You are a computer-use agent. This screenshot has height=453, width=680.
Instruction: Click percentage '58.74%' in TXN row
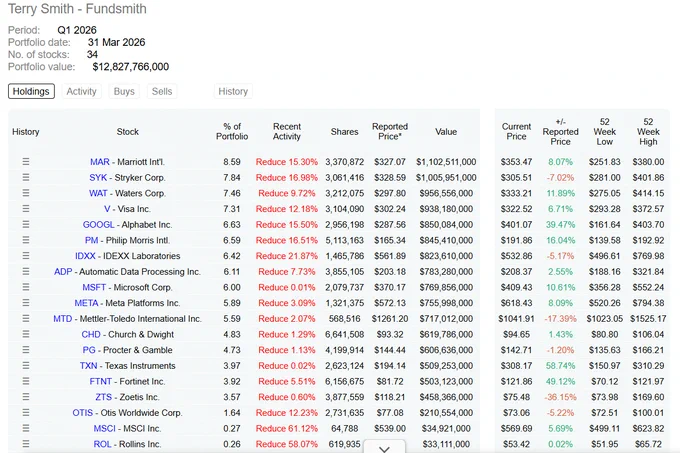(x=560, y=365)
